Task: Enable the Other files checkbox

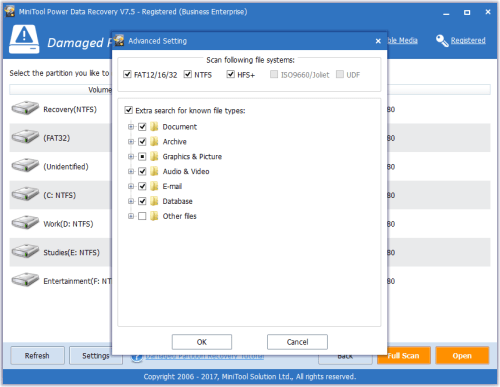Action: (x=142, y=216)
